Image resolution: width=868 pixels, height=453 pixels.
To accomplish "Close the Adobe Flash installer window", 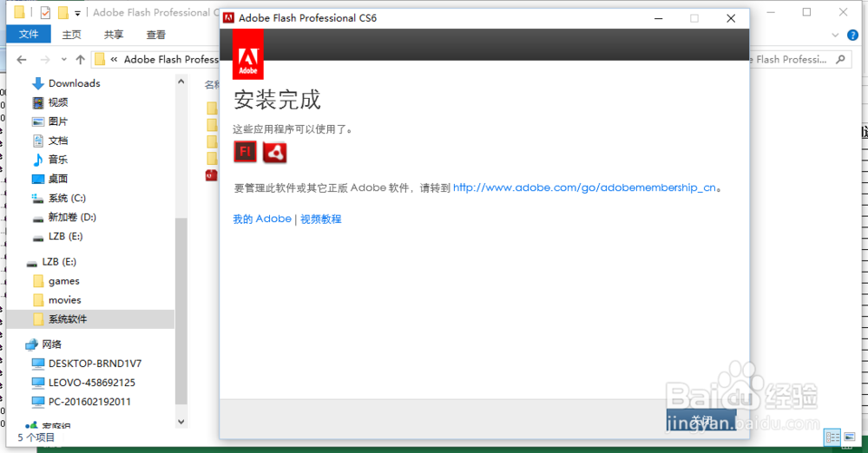I will [x=731, y=18].
